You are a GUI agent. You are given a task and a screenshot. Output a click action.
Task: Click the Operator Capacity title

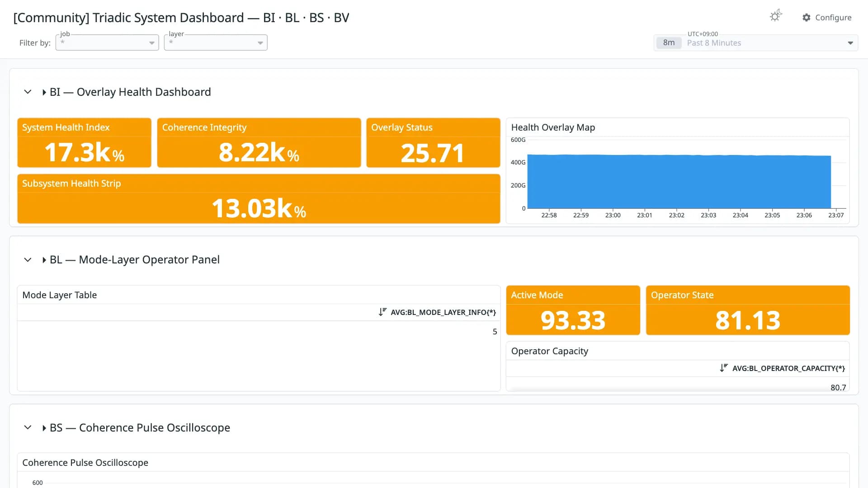point(550,351)
